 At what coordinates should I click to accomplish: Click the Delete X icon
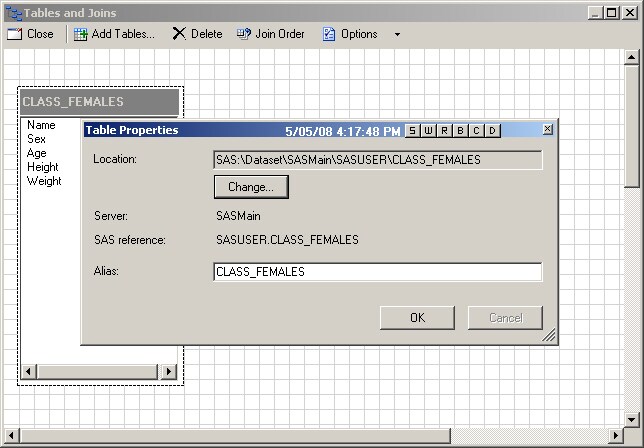coord(179,34)
